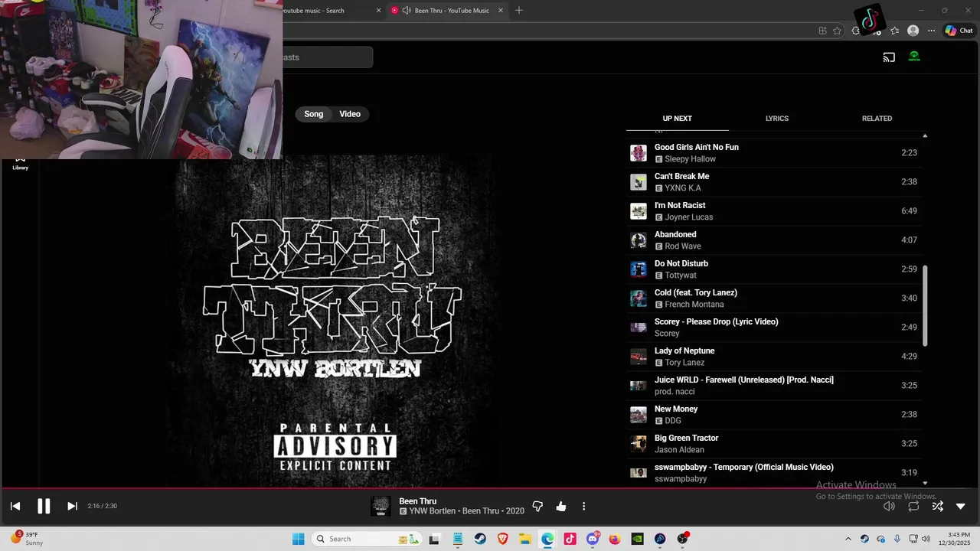Screen dimensions: 980x551
Task: Open Brave browser from the taskbar
Action: 503,539
